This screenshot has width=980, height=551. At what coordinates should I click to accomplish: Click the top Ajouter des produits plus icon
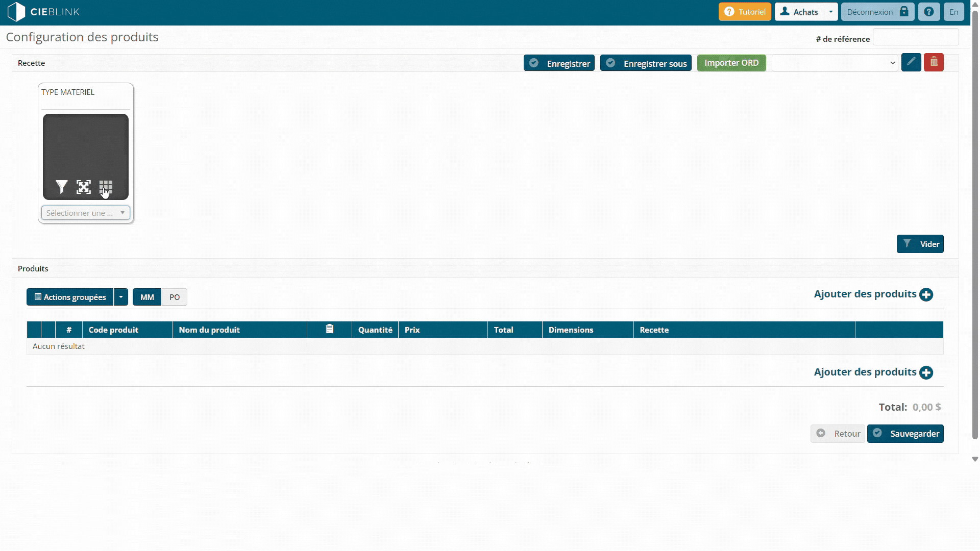926,294
